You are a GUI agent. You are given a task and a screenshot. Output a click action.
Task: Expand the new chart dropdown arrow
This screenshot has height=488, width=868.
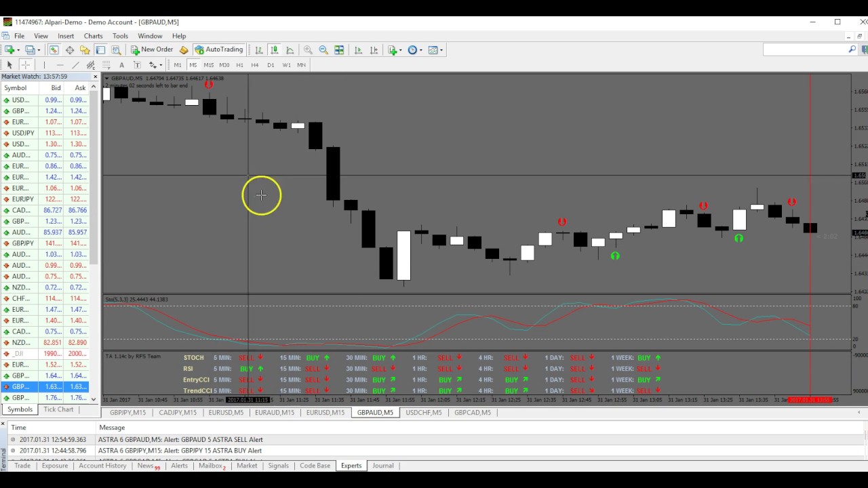(x=18, y=49)
